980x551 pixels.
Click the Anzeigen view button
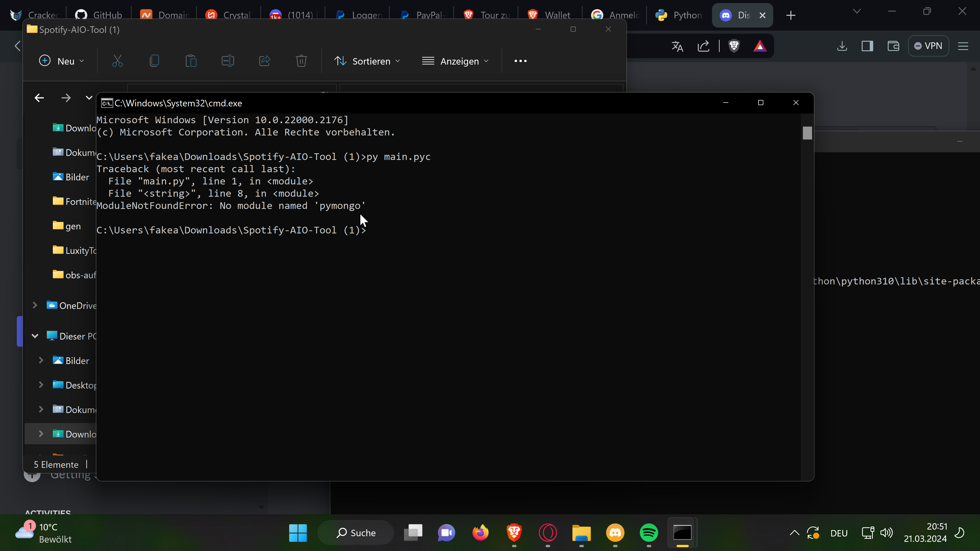[455, 61]
